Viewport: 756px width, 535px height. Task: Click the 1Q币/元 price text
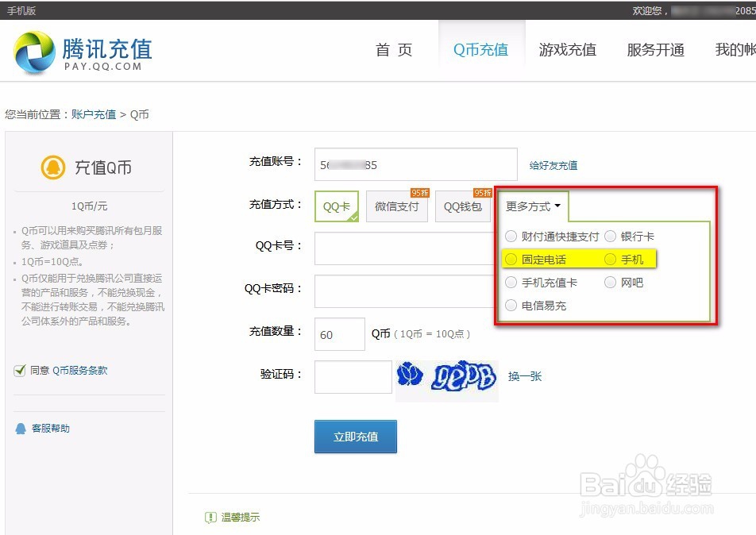tap(89, 206)
